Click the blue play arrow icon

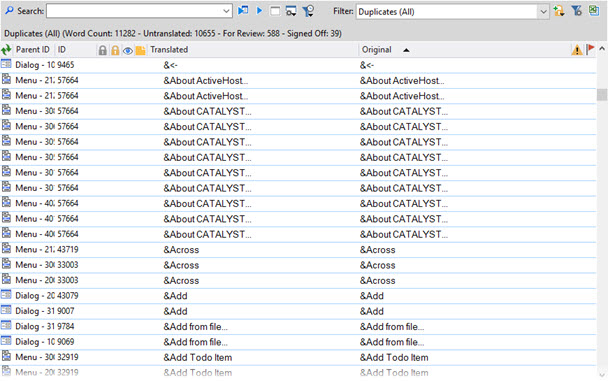pos(259,10)
